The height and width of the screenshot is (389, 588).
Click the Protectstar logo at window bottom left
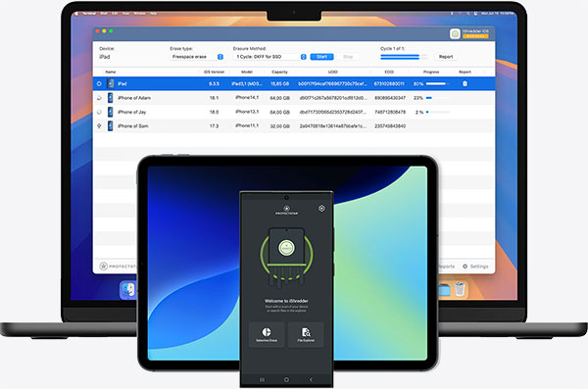118,267
